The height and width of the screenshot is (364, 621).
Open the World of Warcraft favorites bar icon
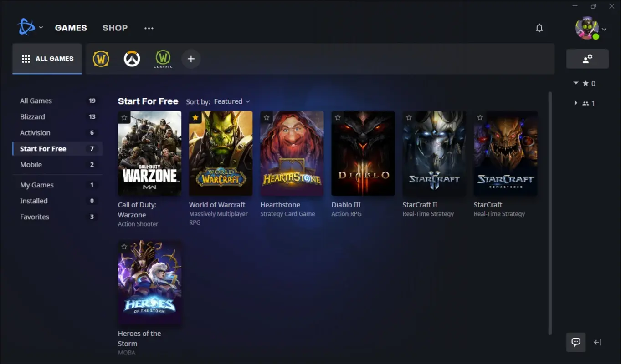tap(101, 59)
